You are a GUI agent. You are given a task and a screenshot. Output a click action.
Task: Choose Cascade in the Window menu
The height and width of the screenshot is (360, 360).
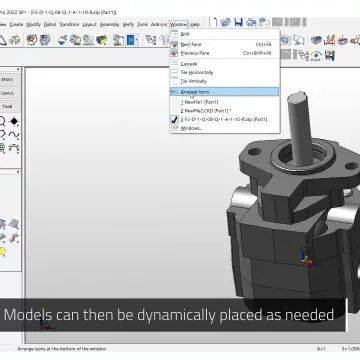(224, 64)
